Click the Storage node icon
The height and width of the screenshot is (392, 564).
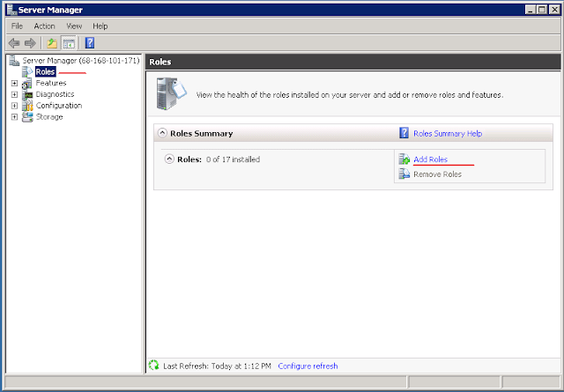tap(27, 117)
